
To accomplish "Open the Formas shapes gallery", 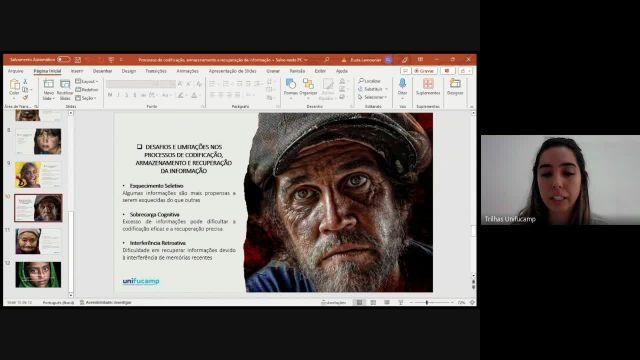I will click(x=291, y=88).
